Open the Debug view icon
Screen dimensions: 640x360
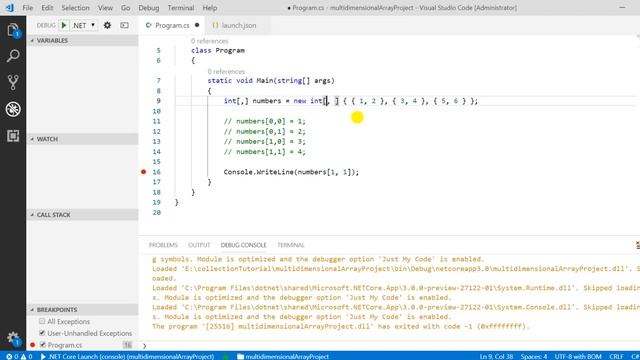coord(13,109)
